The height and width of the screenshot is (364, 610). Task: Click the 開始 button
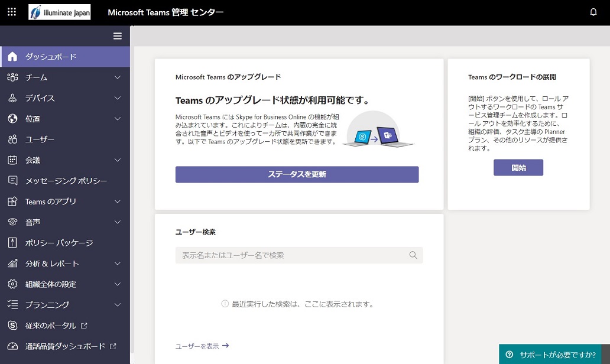coord(518,168)
